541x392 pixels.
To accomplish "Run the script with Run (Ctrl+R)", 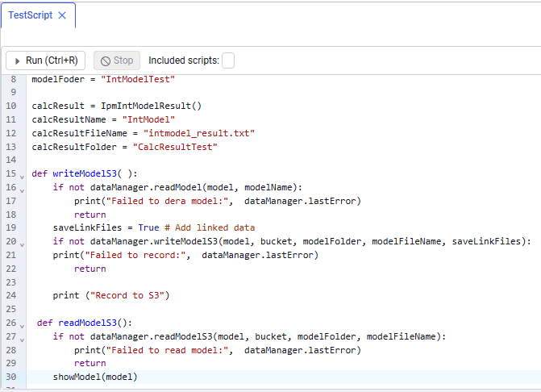I will pos(45,60).
